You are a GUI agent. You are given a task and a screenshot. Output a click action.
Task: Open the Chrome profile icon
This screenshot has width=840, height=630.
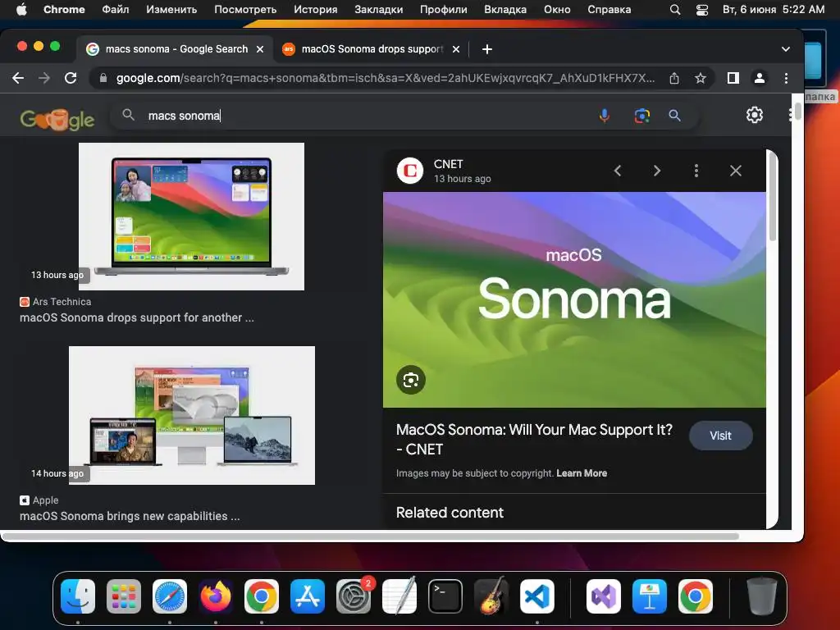759,78
